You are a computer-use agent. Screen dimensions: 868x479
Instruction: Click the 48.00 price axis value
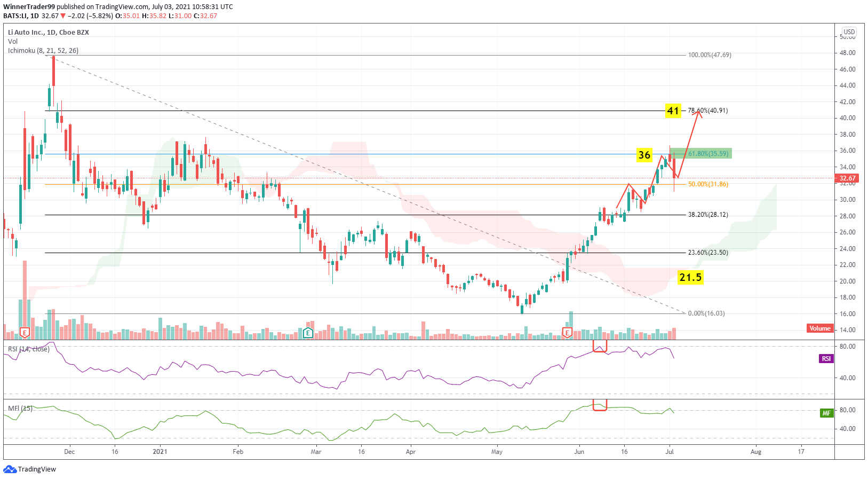tap(848, 53)
